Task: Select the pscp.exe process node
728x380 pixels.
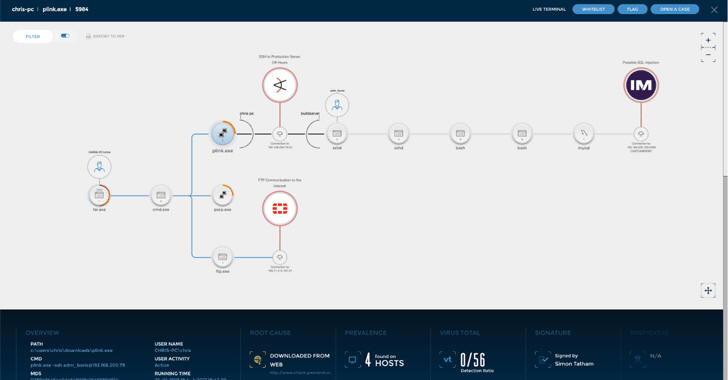Action: 222,195
